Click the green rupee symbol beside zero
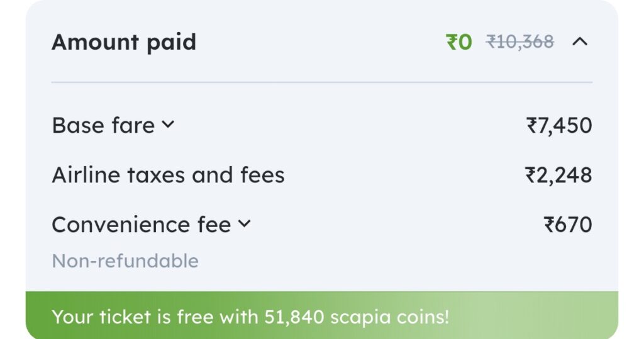The image size is (644, 339). pyautogui.click(x=452, y=42)
